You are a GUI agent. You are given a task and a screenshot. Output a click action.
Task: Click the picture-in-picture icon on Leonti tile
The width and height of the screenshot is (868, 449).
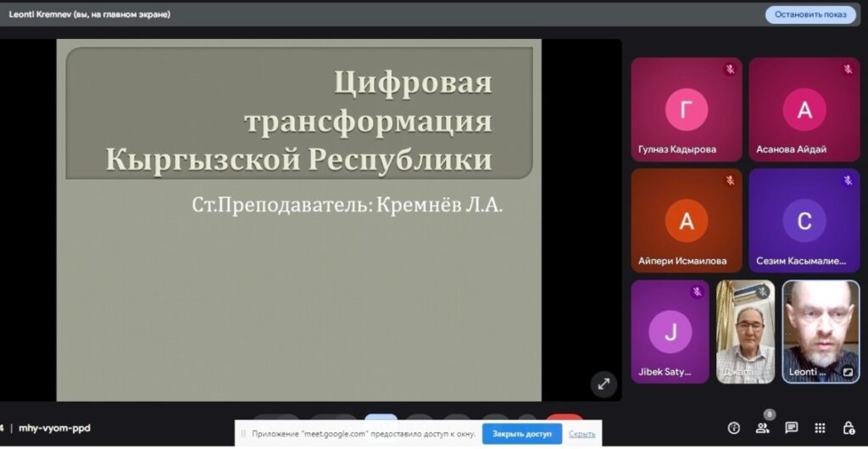[847, 371]
